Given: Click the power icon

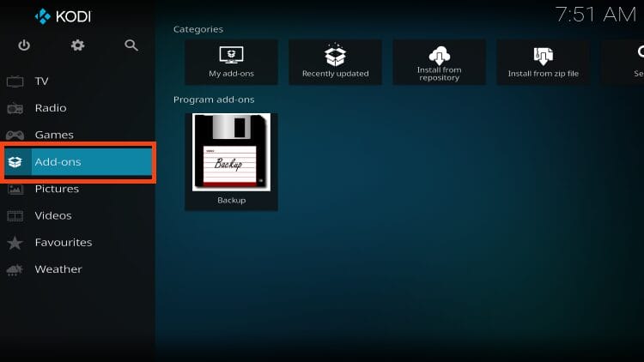Looking at the screenshot, I should 24,45.
